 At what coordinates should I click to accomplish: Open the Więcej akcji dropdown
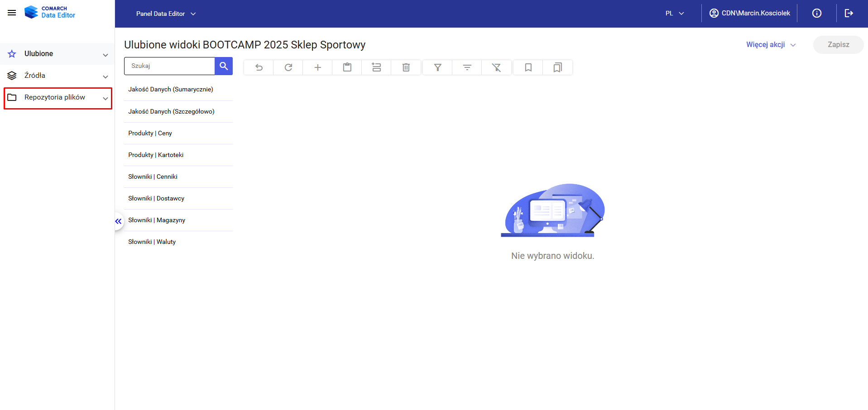(771, 45)
